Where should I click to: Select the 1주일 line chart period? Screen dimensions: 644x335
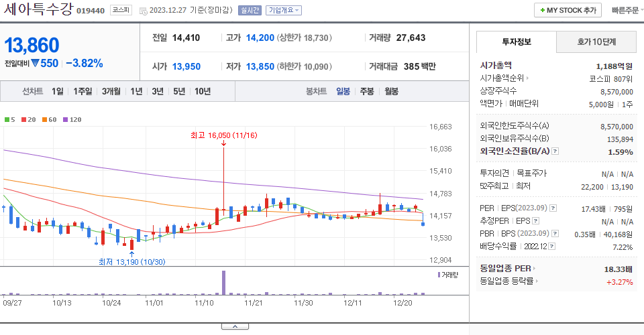coord(83,91)
